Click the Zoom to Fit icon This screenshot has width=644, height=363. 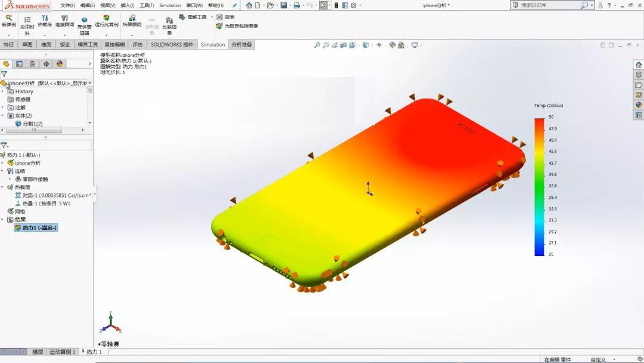point(317,45)
